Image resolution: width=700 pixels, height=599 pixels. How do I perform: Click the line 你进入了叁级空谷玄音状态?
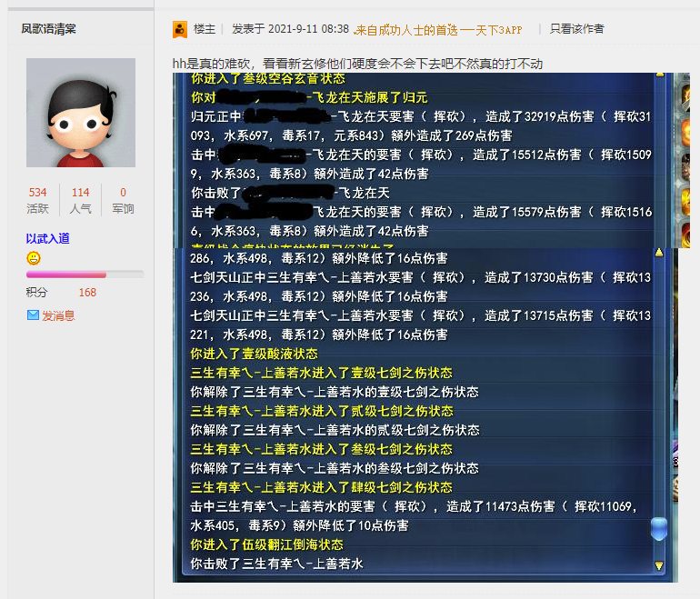point(268,78)
